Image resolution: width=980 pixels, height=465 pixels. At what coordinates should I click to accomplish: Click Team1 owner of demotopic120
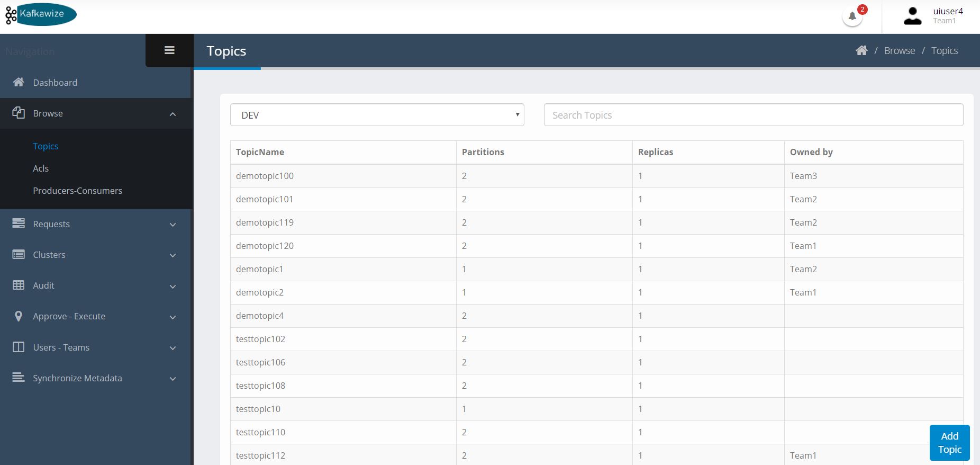coord(803,246)
